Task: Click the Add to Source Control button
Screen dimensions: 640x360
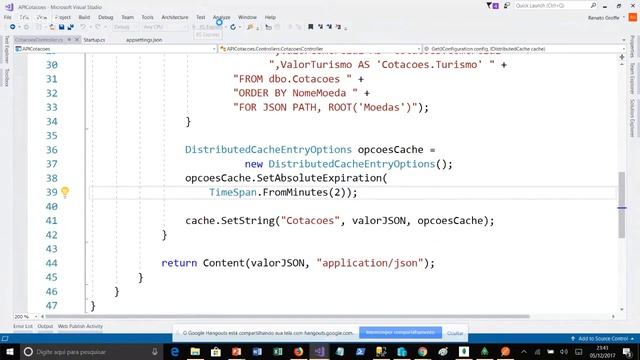Action: click(602, 339)
